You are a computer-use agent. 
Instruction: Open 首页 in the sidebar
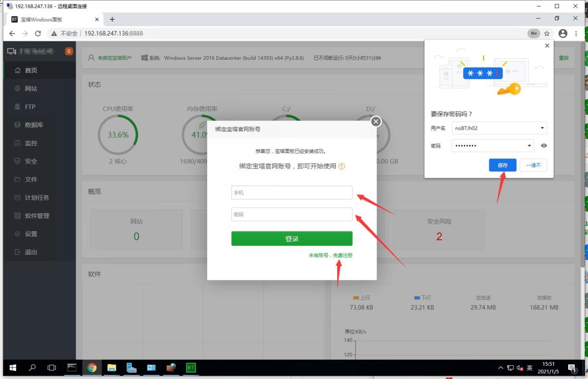[39, 70]
